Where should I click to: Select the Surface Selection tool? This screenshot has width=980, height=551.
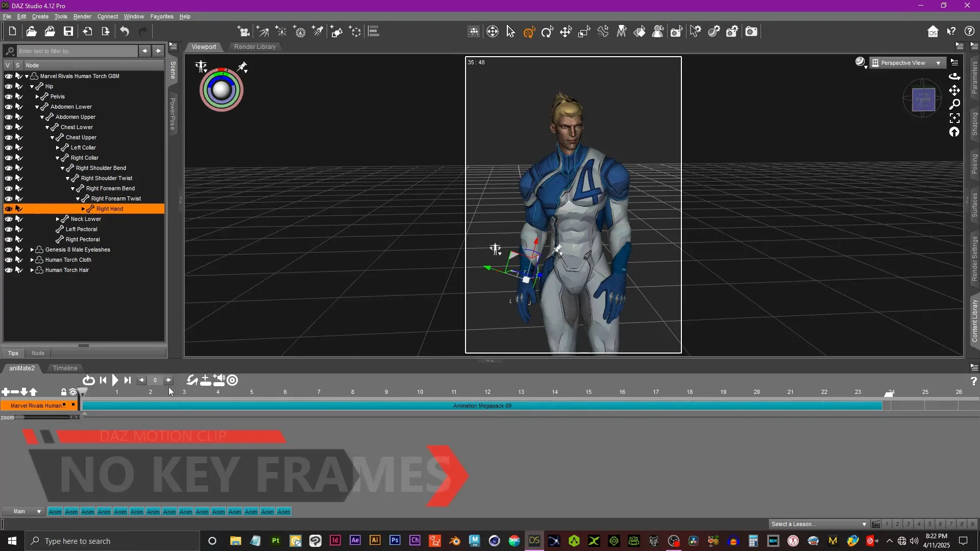pos(640,32)
